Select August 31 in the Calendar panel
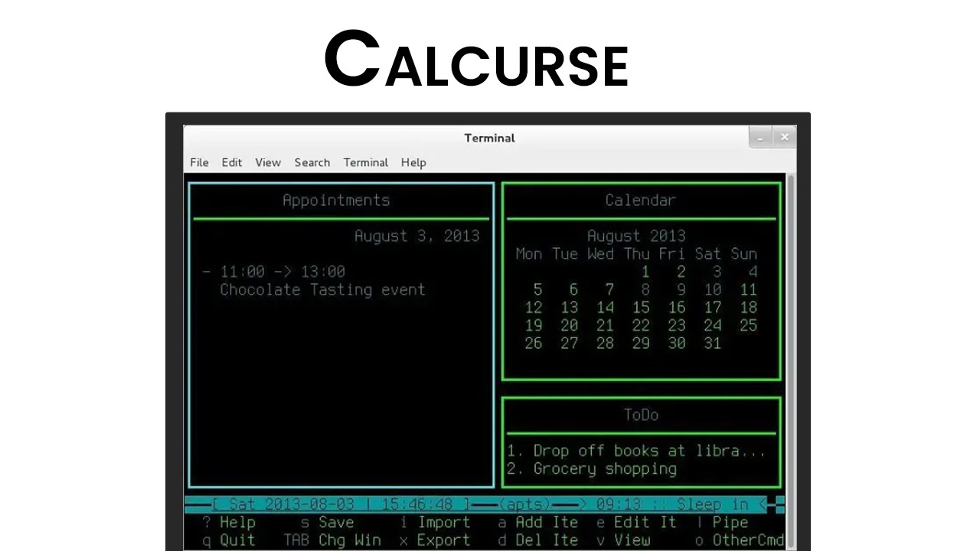This screenshot has height=551, width=980. click(x=712, y=343)
